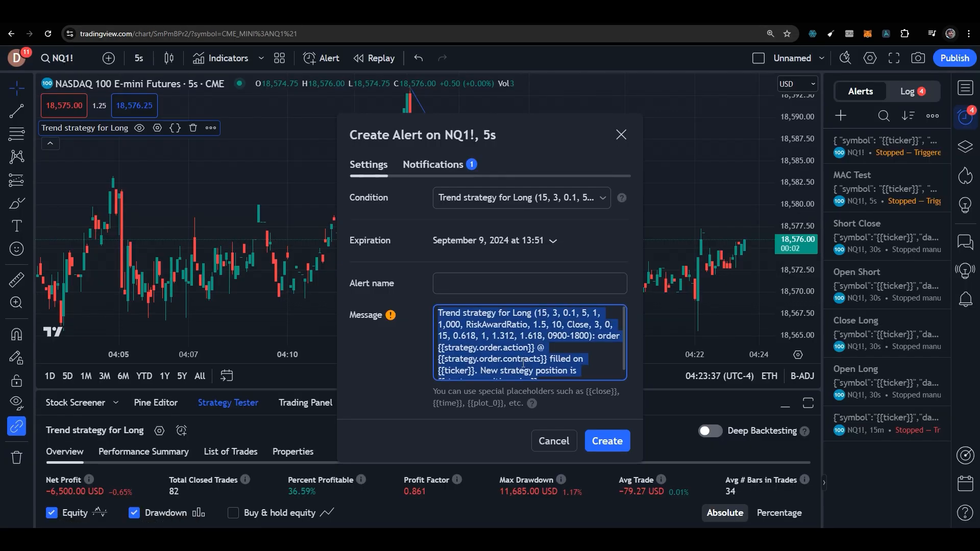Enable the Equity checkbox
980x551 pixels.
click(51, 513)
